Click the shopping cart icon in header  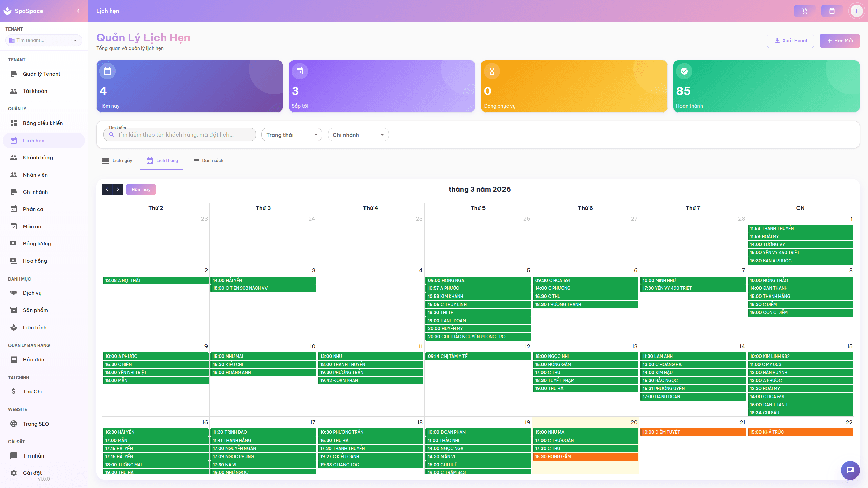tap(804, 11)
